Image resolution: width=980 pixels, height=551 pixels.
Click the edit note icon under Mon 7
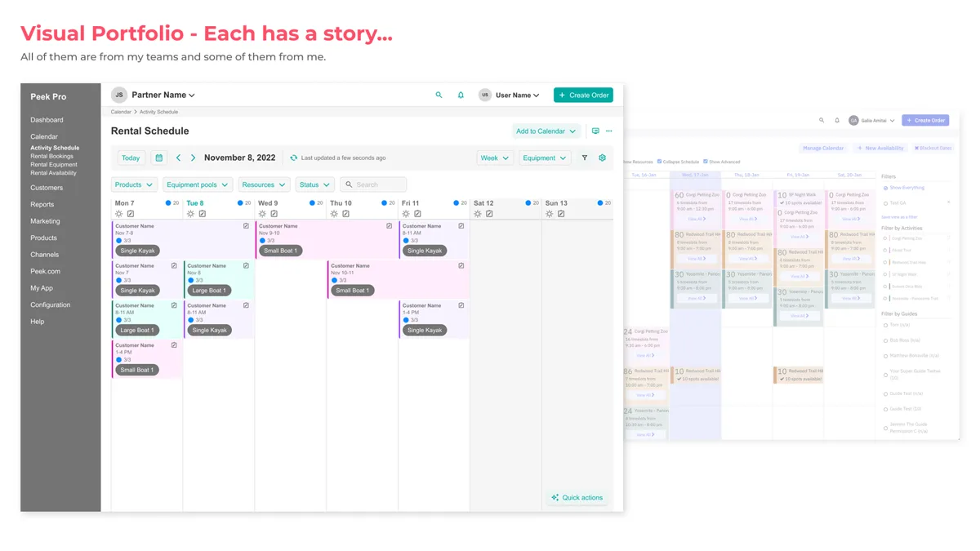point(131,214)
